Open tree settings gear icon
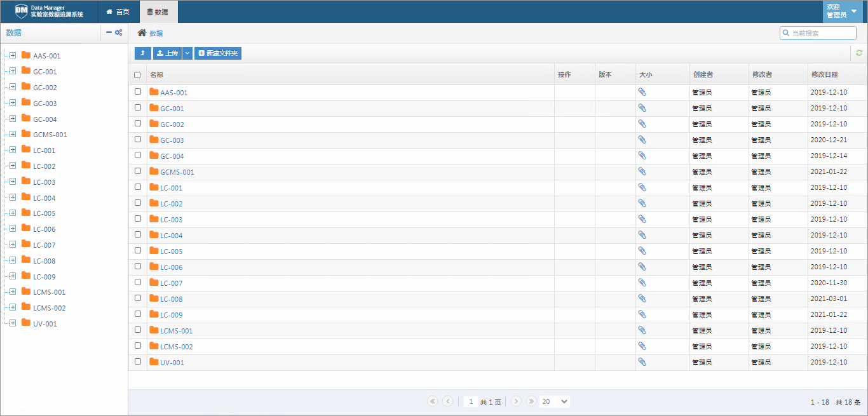The height and width of the screenshot is (416, 868). (x=119, y=32)
